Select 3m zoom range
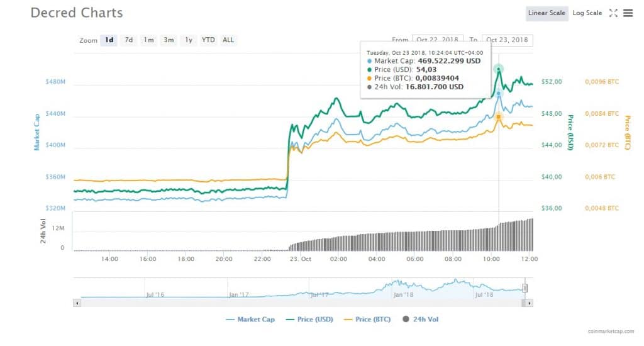 click(x=169, y=40)
